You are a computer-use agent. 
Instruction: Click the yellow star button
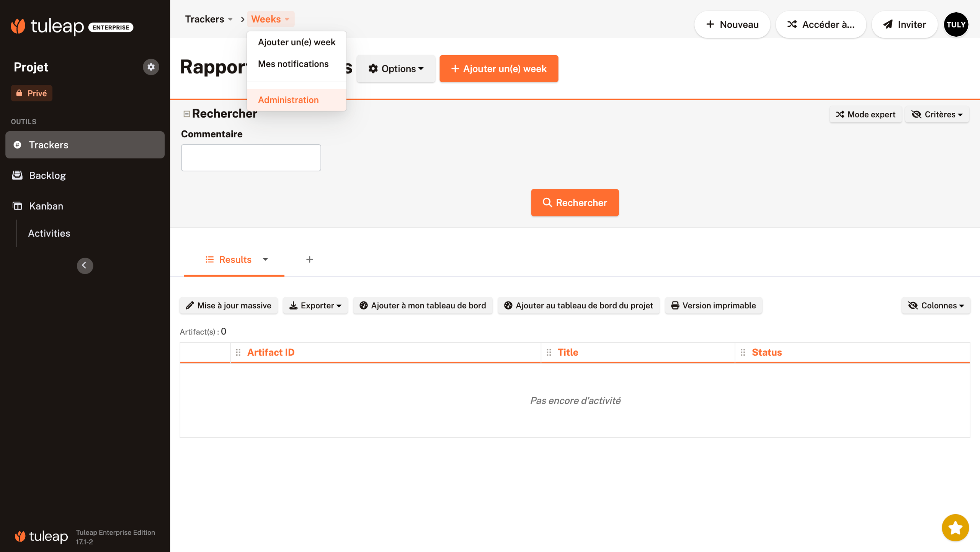(955, 528)
